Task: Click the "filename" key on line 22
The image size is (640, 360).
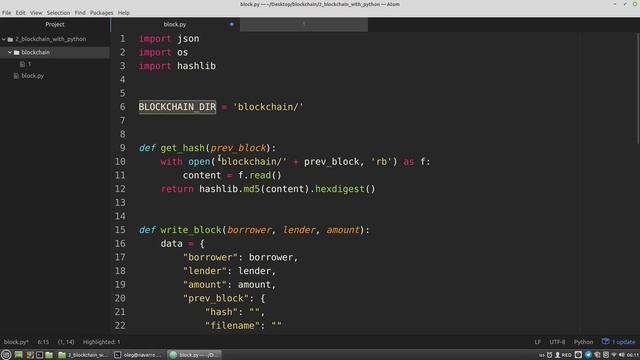Action: tap(232, 326)
